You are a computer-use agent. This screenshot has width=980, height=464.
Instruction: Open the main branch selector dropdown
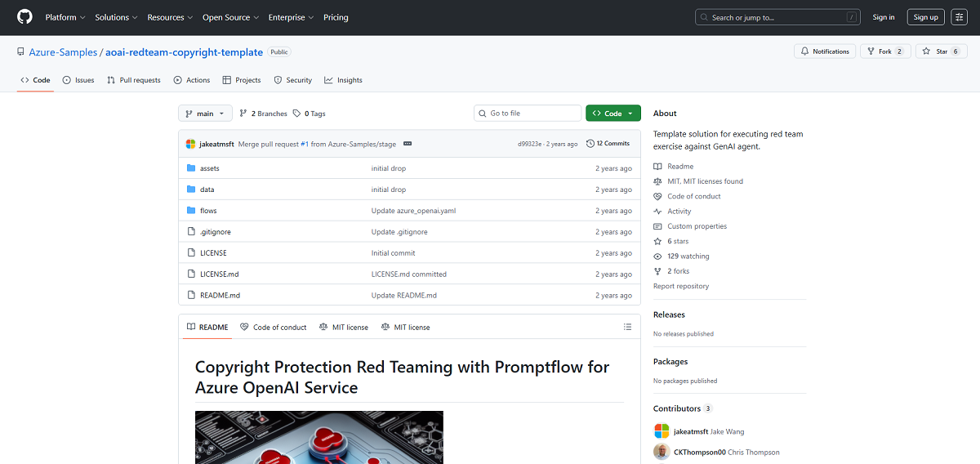pyautogui.click(x=205, y=114)
